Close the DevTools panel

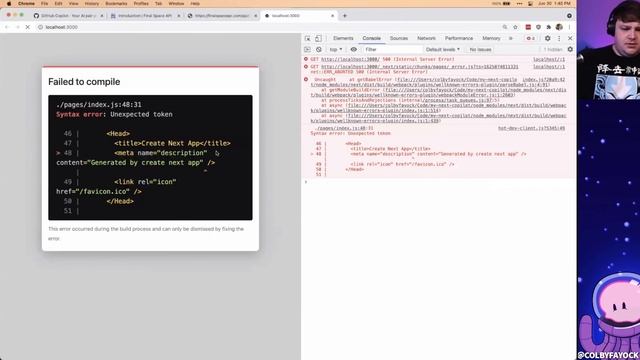570,38
